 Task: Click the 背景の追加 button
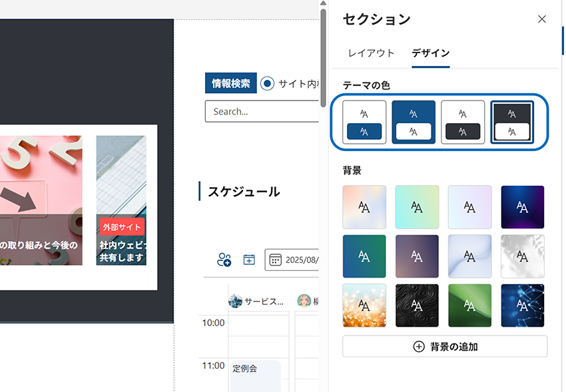tap(445, 347)
